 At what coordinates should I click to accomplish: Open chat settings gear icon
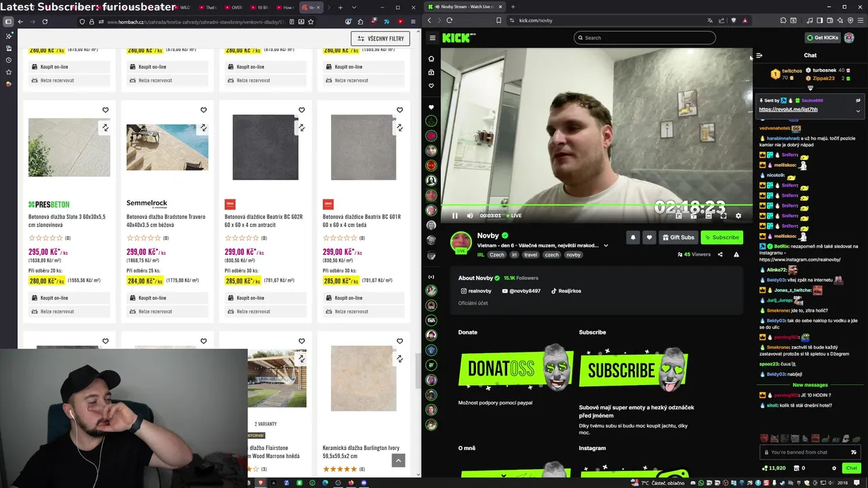(x=834, y=468)
